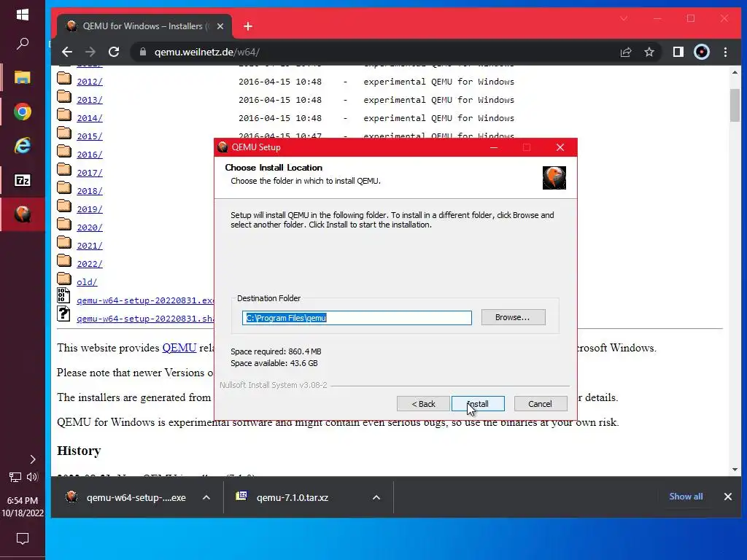
Task: Click the binary file icon beside the .exe
Action: tap(64, 295)
